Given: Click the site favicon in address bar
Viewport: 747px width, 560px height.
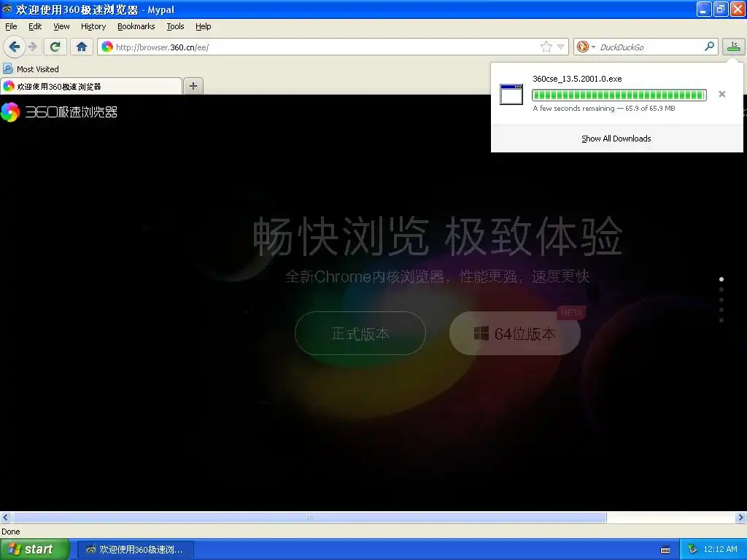Looking at the screenshot, I should 107,47.
